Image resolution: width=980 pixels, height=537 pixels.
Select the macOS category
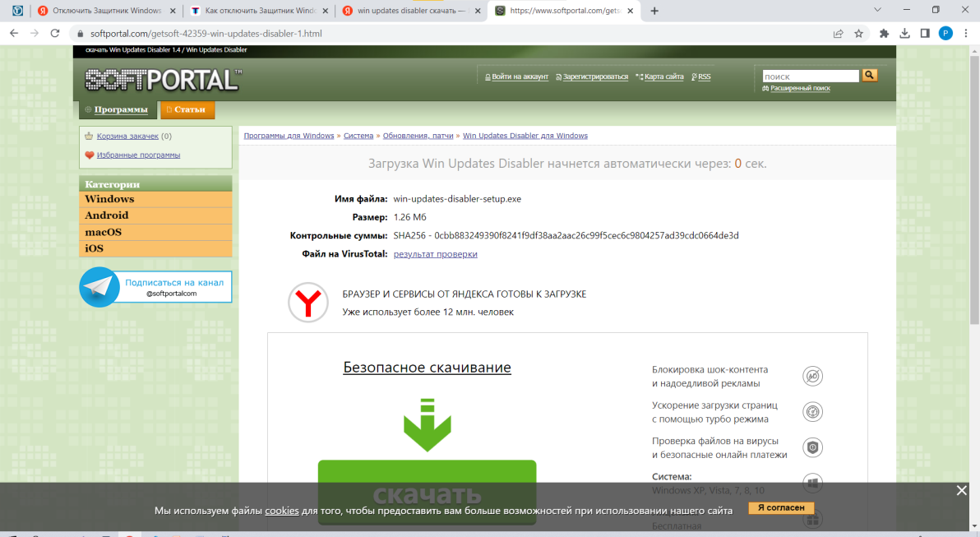155,232
